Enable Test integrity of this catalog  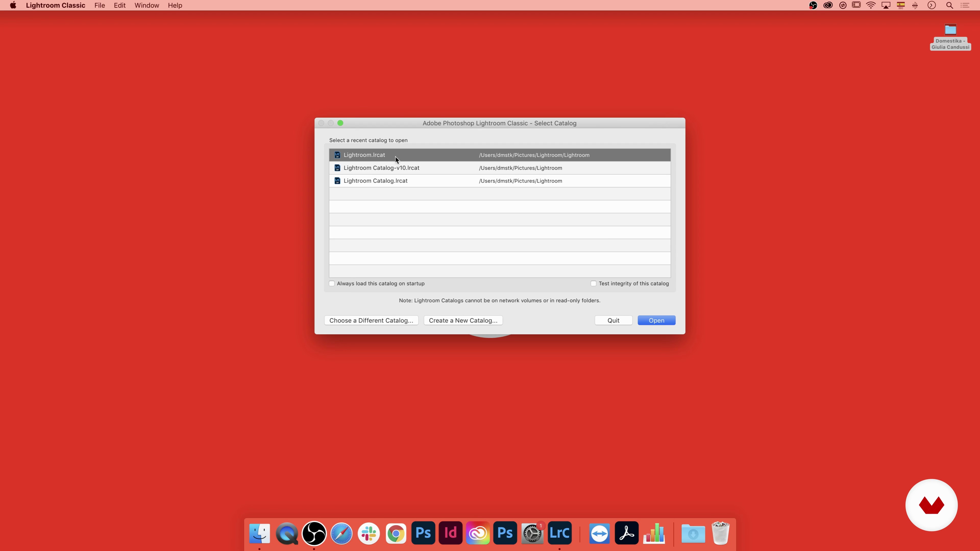[593, 283]
